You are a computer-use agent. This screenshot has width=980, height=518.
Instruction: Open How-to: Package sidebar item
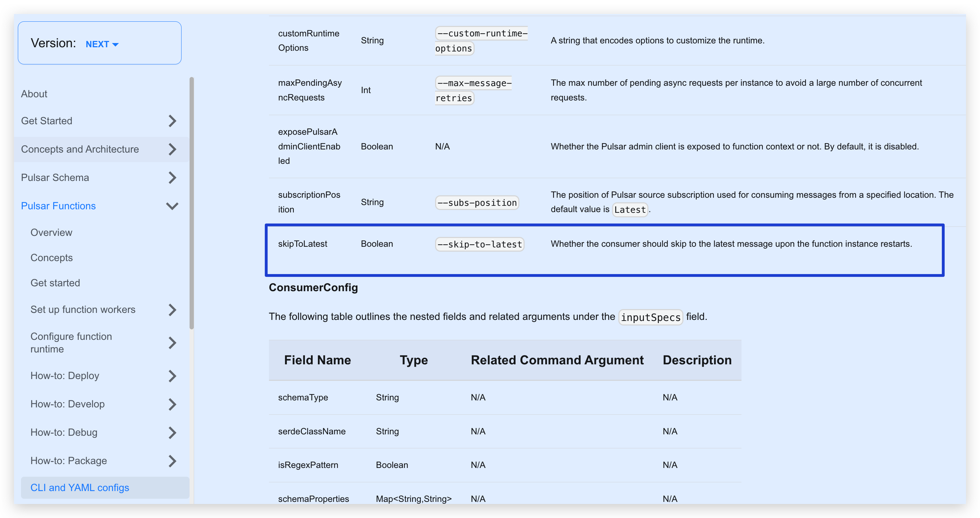tap(69, 461)
